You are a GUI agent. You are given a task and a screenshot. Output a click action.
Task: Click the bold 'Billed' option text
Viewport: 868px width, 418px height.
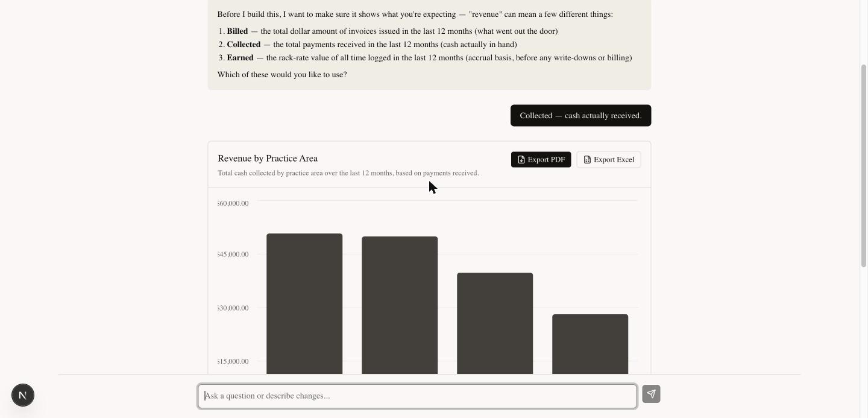click(237, 31)
